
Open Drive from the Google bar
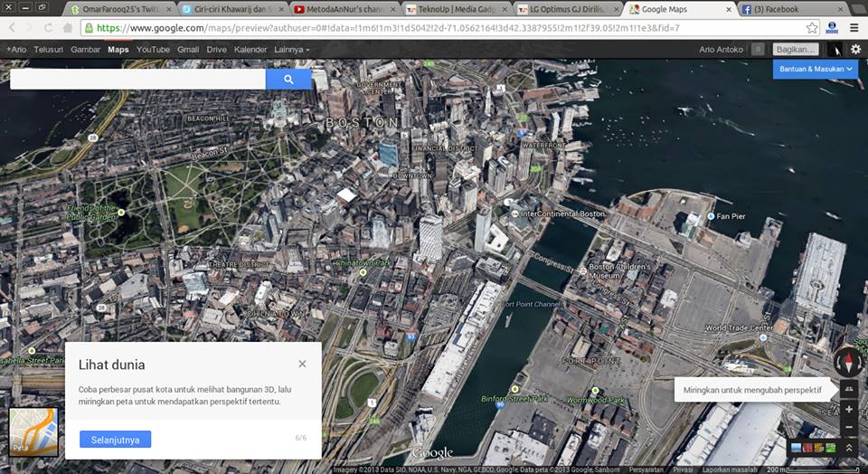(x=216, y=49)
